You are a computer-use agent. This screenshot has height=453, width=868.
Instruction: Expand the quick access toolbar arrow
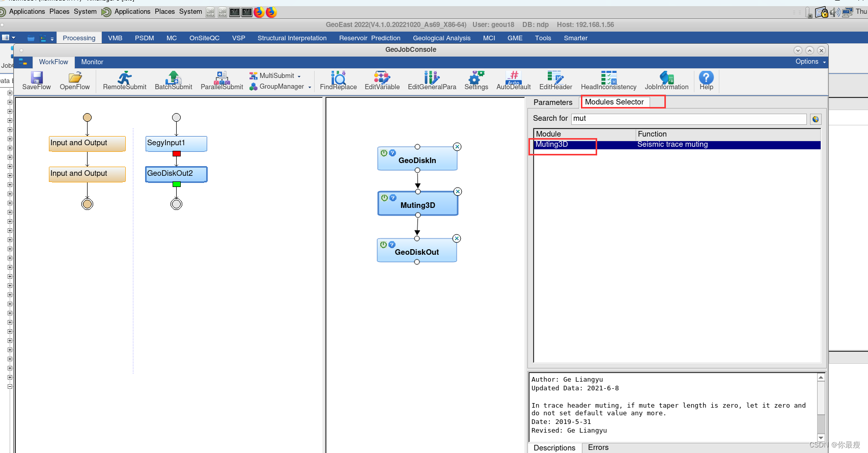click(52, 39)
